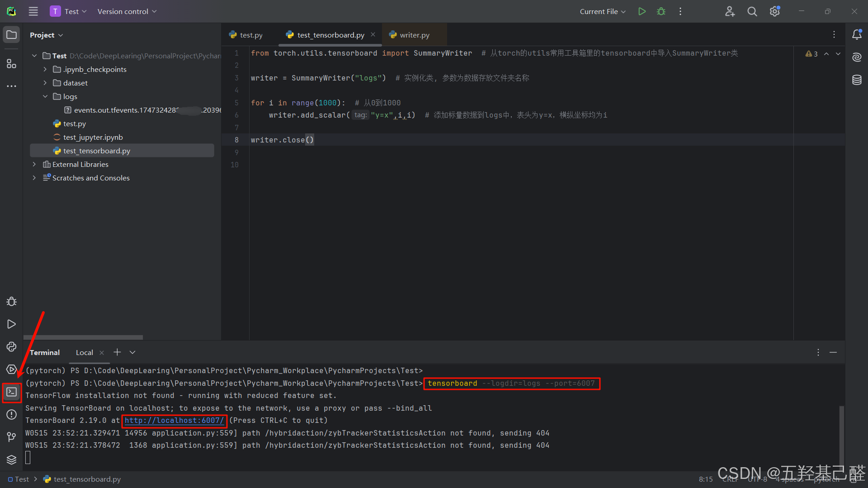
Task: Open the Git version control tool window
Action: coord(12,437)
